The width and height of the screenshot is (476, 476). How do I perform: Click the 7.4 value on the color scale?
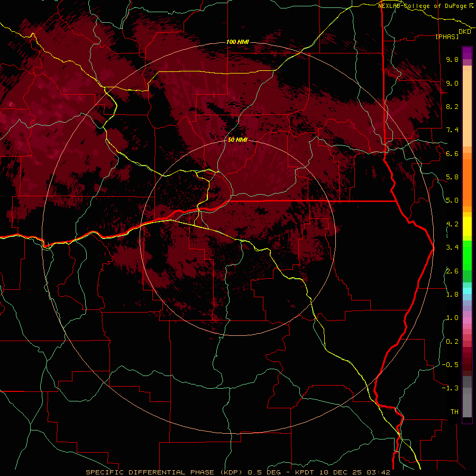(452, 130)
